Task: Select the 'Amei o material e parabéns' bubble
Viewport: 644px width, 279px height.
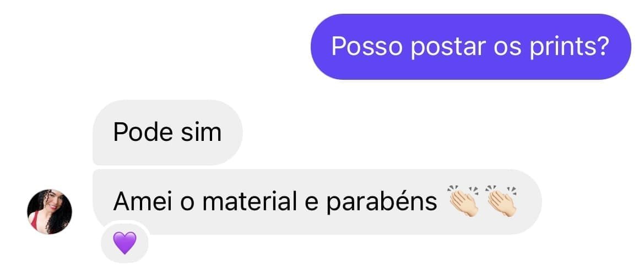Action: [x=317, y=202]
